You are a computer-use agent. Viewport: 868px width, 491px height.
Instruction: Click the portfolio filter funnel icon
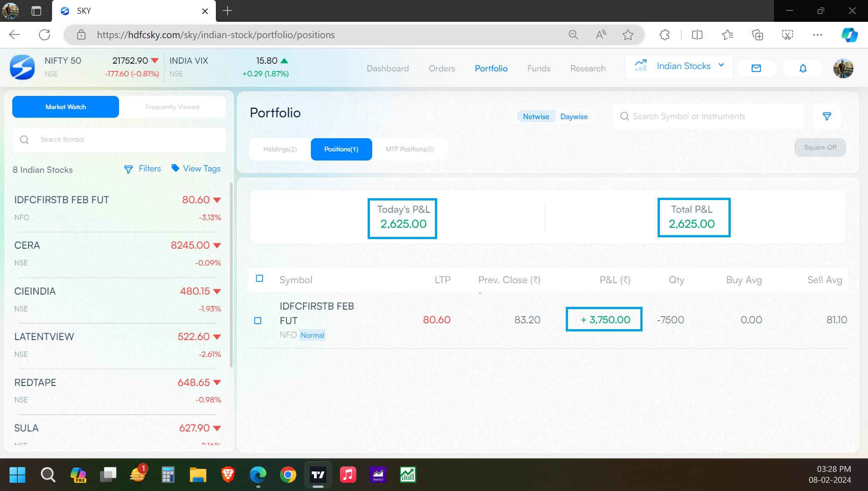[827, 116]
